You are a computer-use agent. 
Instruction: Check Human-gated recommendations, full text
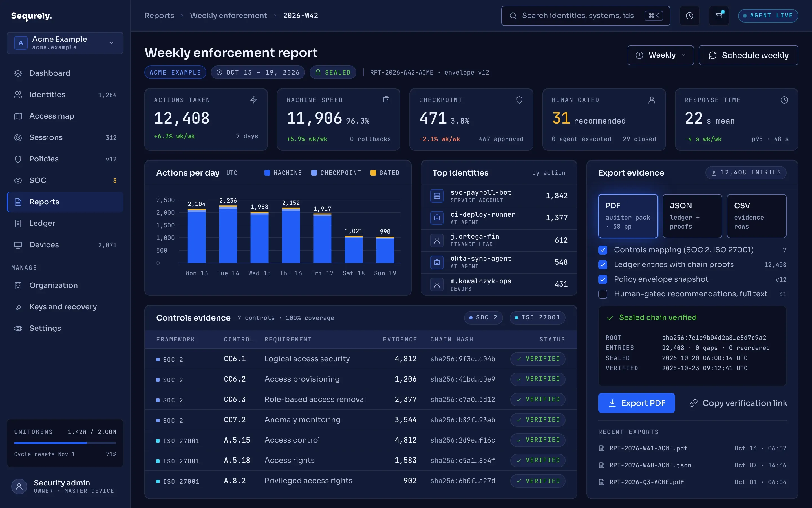coord(603,294)
